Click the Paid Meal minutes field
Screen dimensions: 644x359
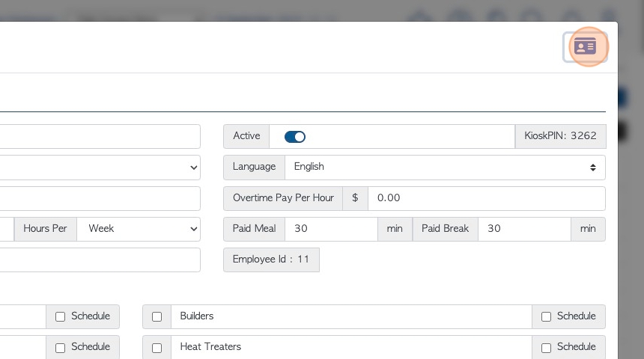tap(331, 229)
